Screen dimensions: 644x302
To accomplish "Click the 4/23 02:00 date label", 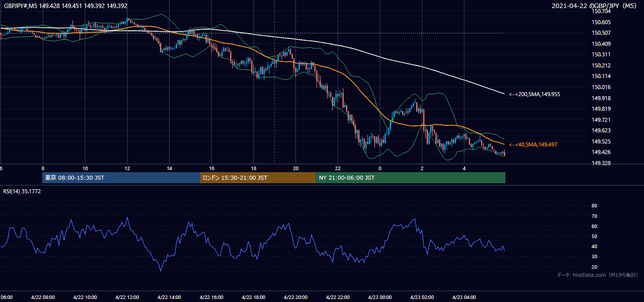I will point(422,297).
